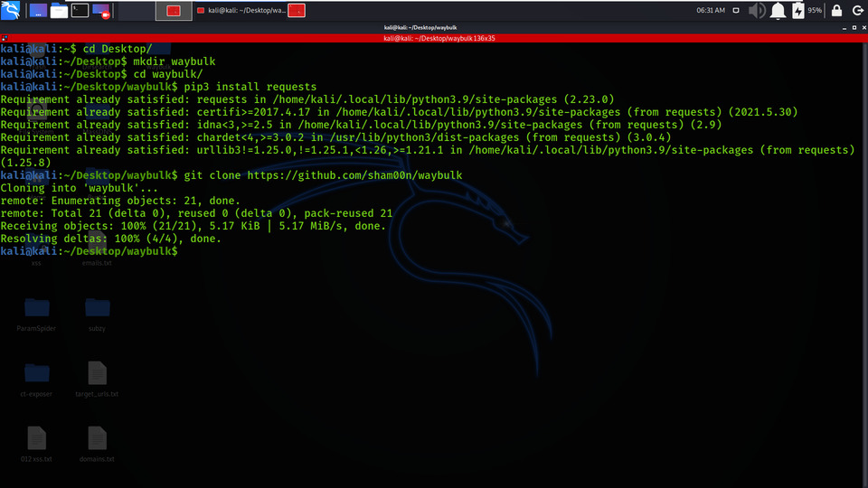Viewport: 868px width, 488px height.
Task: Lock the screen with the padlock icon
Action: [836, 11]
